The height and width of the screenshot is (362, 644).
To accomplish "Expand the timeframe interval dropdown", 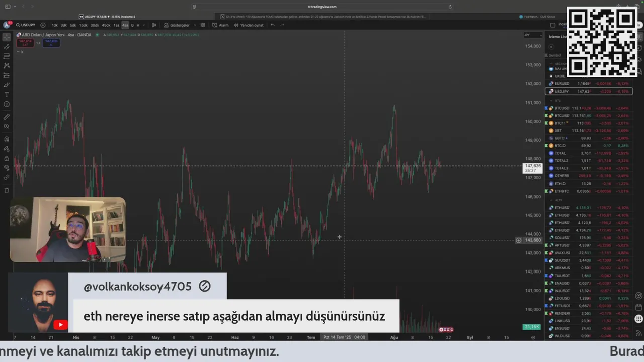I will (144, 25).
